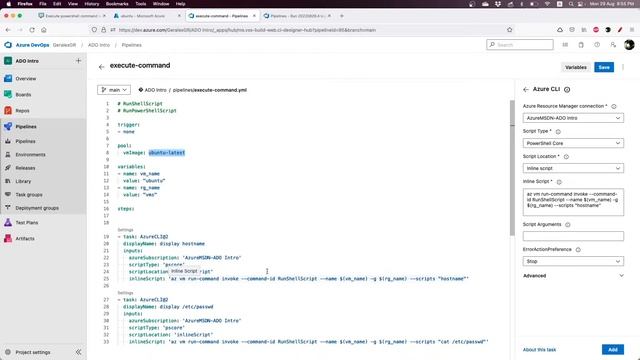Open ErrorActionPreference Stop dropdown
The height and width of the screenshot is (360, 640).
573,261
